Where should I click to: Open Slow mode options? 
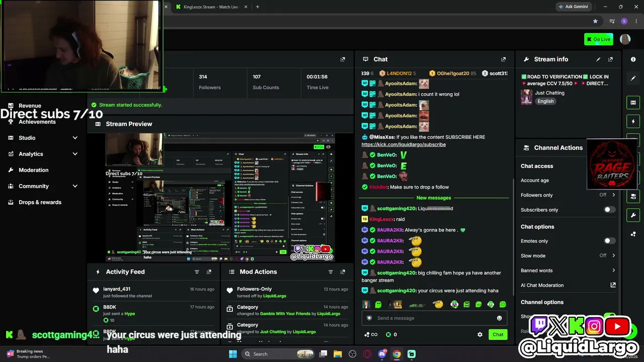pyautogui.click(x=568, y=256)
